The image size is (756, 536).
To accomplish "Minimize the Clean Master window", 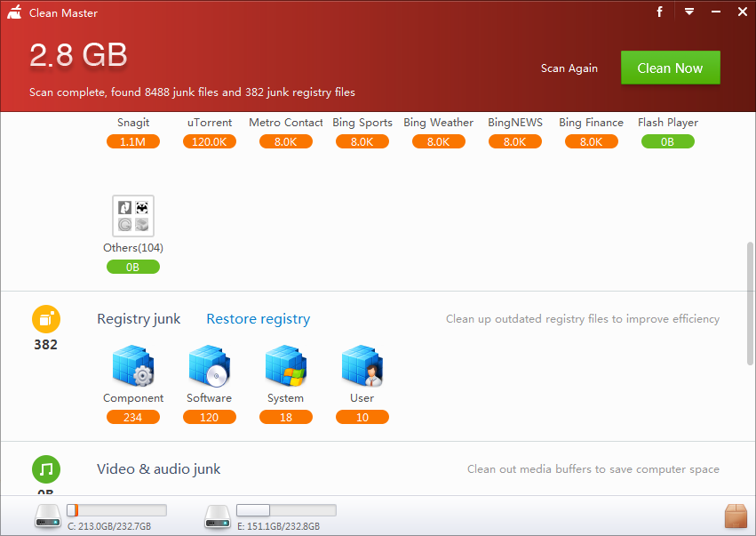I will [716, 12].
